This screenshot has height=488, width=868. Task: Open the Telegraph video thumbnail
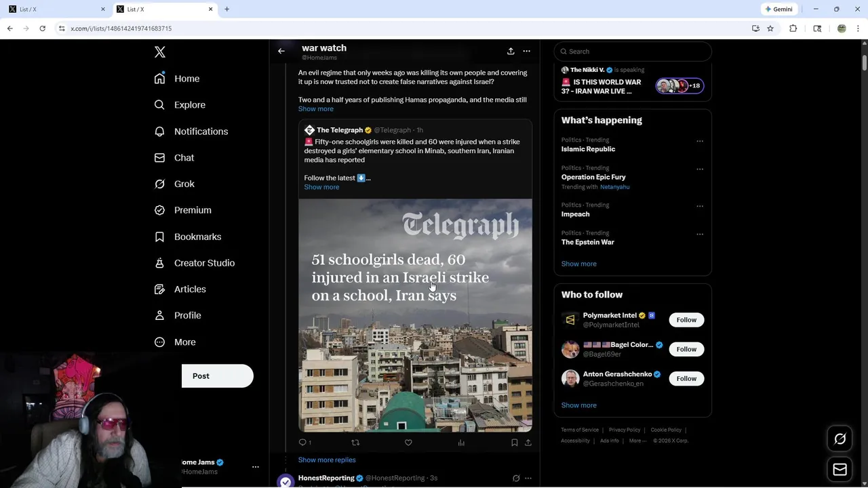tap(415, 315)
